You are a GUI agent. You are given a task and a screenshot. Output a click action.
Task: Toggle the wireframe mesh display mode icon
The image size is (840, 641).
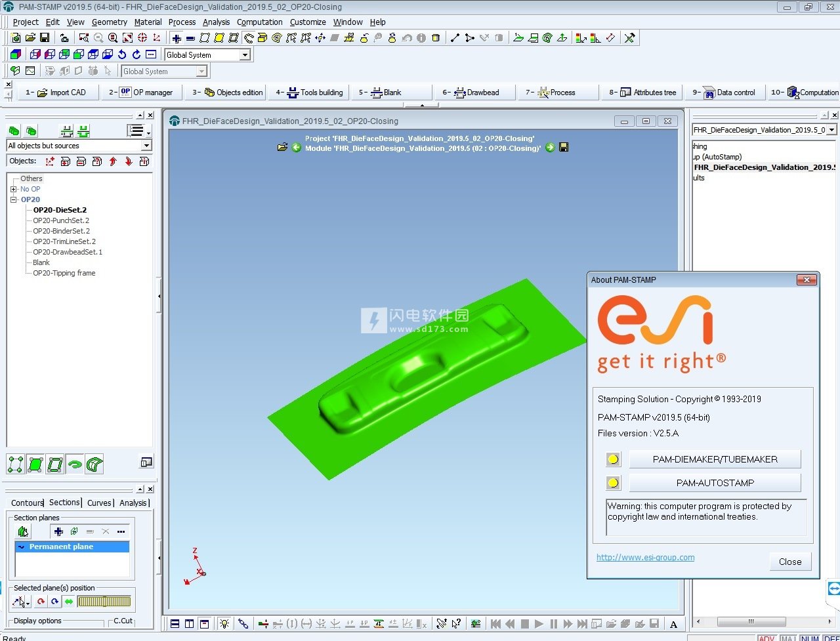tap(15, 465)
